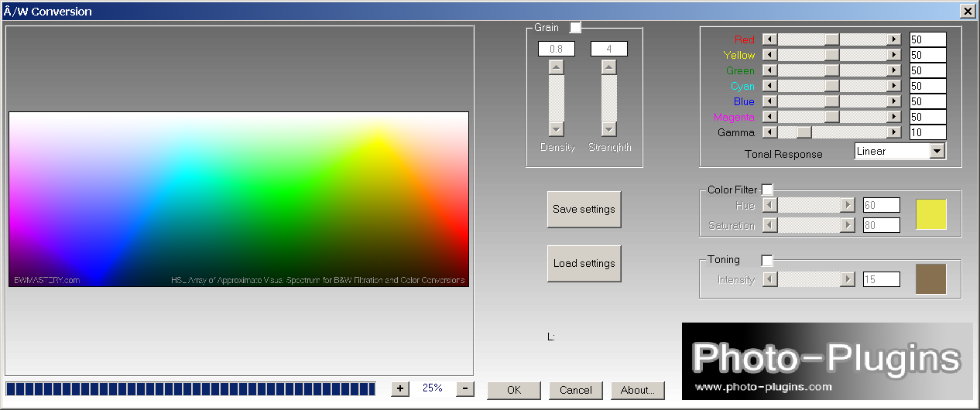
Task: Open the About dialog
Action: tap(637, 390)
